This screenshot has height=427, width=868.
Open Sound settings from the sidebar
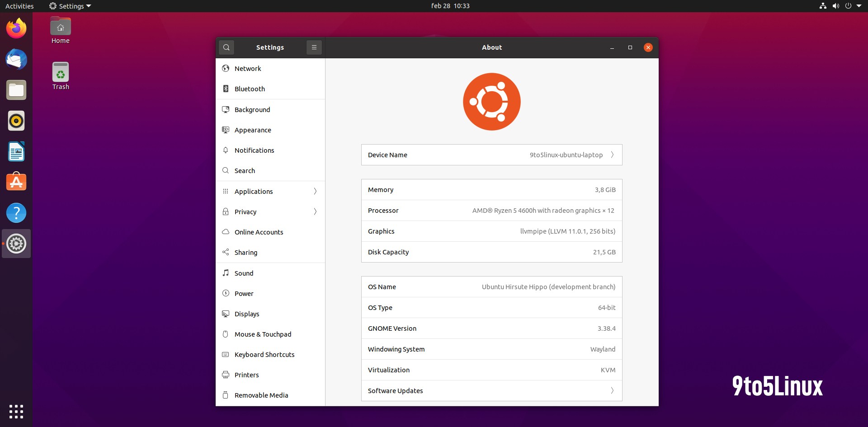pos(243,273)
